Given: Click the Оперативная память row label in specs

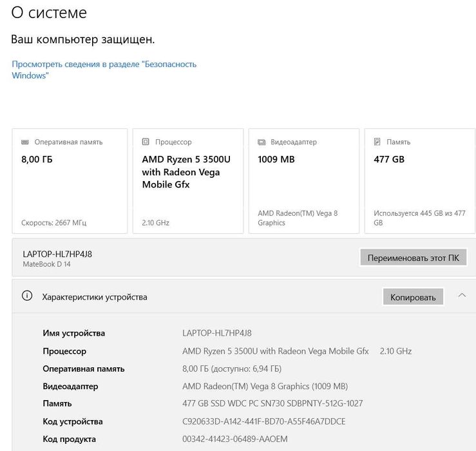Looking at the screenshot, I should click(84, 369).
